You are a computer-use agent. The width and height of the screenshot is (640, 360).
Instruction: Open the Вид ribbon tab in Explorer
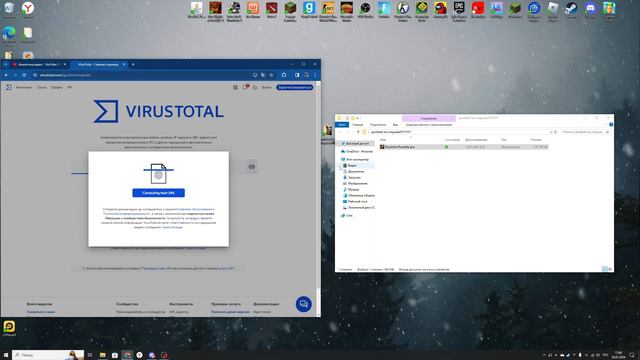(395, 124)
